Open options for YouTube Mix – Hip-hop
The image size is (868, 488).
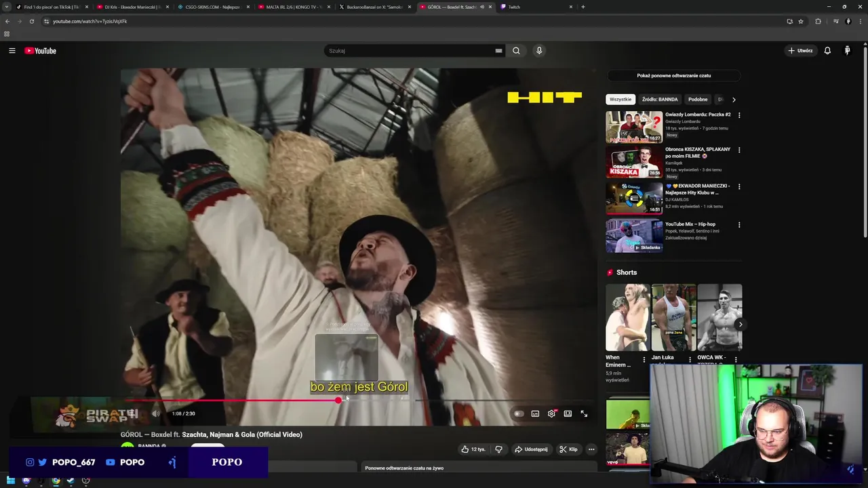tap(739, 225)
